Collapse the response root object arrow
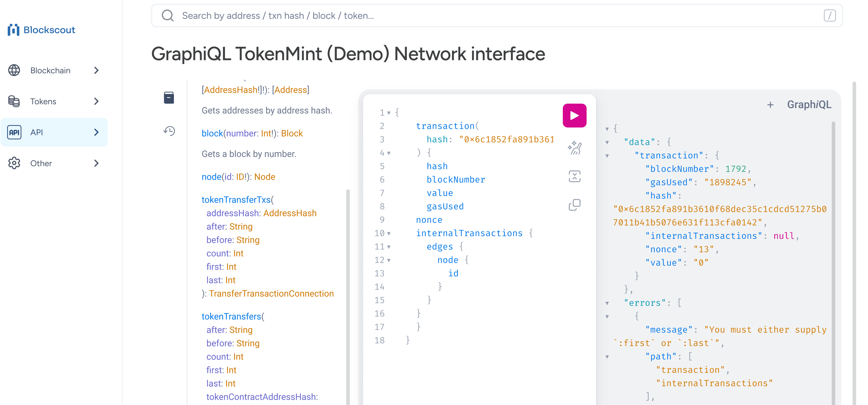The height and width of the screenshot is (405, 868). tap(607, 129)
